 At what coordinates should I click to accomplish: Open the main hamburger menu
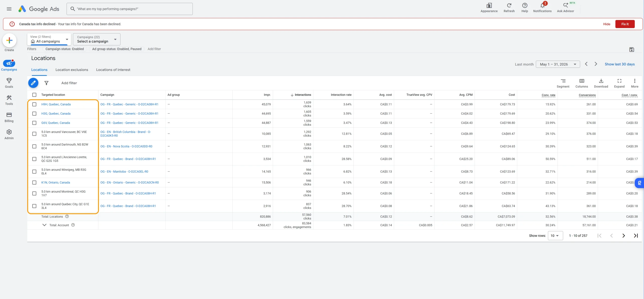(x=9, y=9)
